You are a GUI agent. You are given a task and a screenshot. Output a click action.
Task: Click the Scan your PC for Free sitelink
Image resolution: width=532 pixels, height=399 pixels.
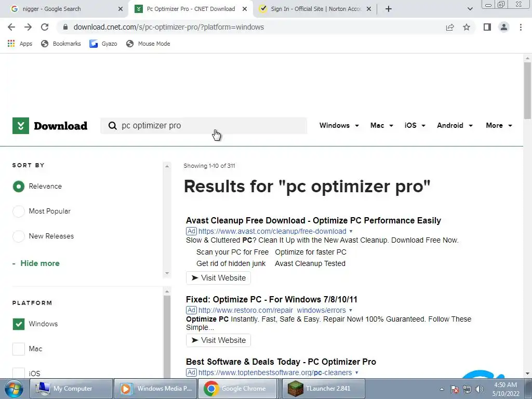coord(232,252)
